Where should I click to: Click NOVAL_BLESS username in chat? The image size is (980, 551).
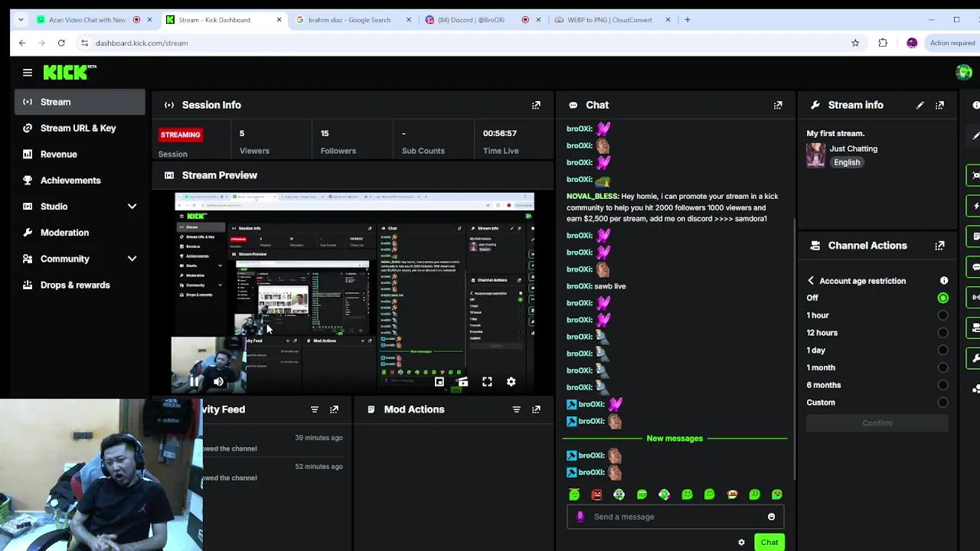point(592,197)
